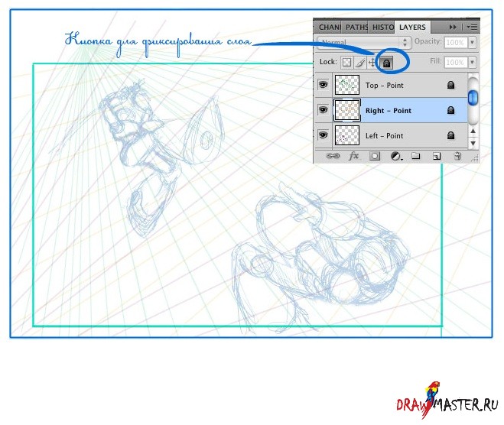Switch to the Paths tab
This screenshot has height=425, width=504.
(x=356, y=28)
